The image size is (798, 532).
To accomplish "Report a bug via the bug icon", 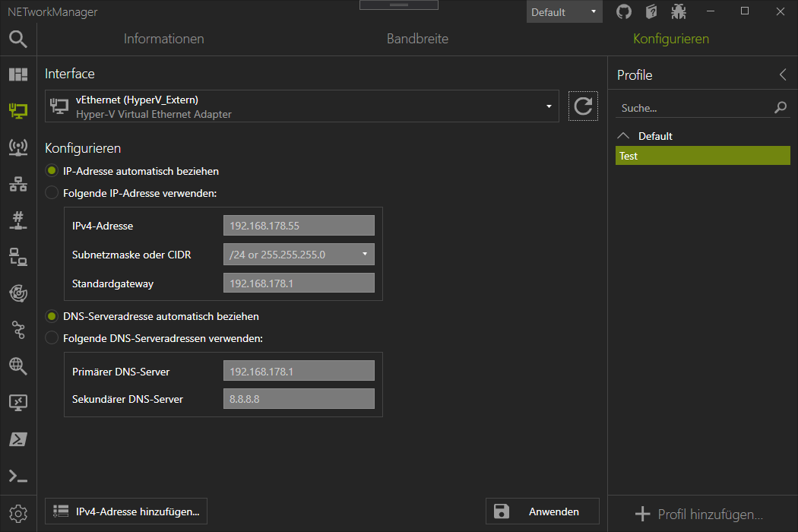I will click(678, 11).
